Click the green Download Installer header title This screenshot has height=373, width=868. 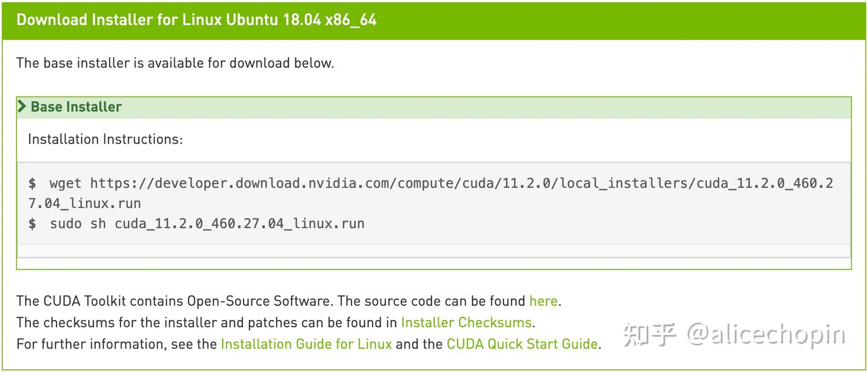(197, 20)
